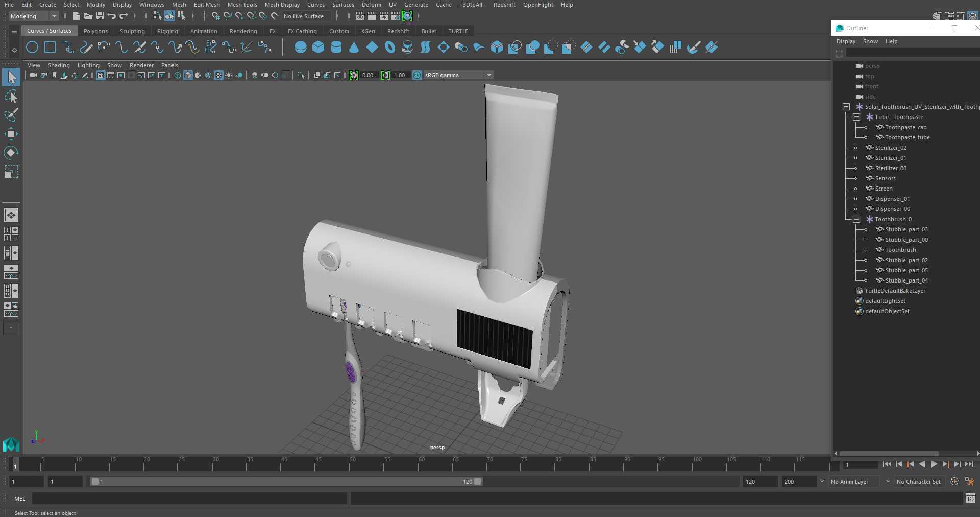Play the animation forward

934,464
